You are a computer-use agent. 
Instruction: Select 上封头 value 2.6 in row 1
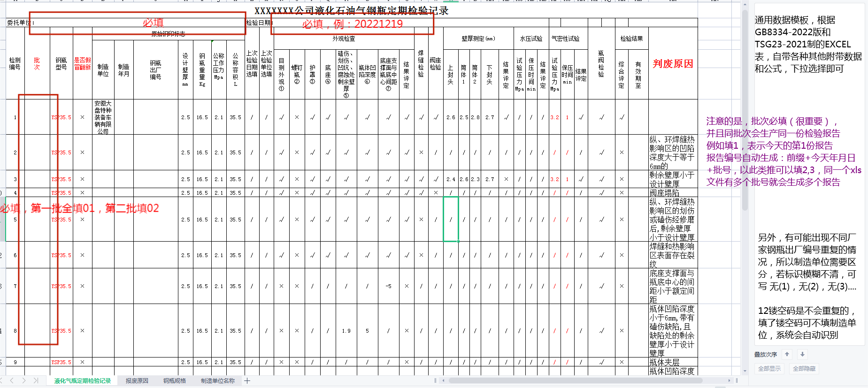click(x=451, y=117)
